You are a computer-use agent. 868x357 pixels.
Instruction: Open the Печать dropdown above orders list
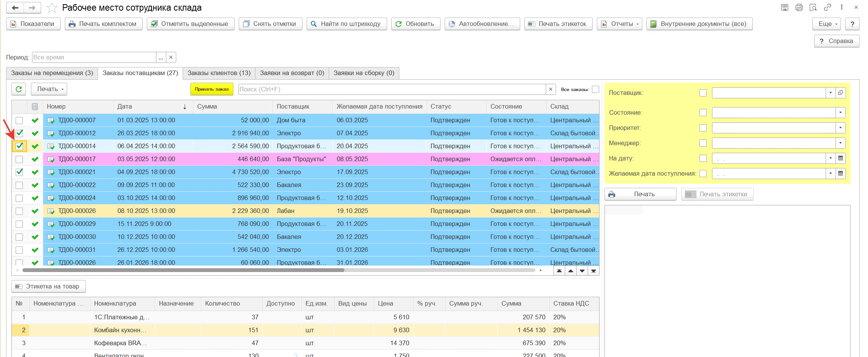tap(49, 89)
